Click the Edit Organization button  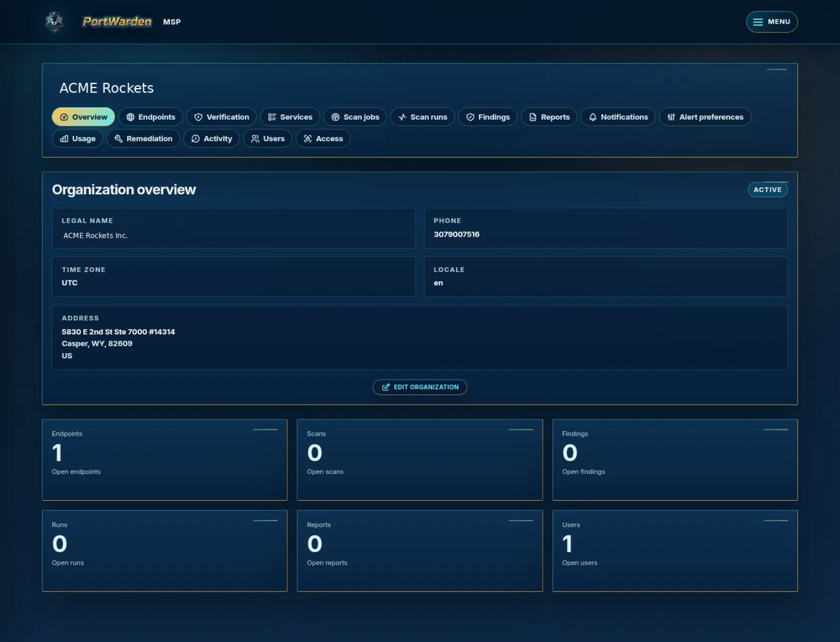[x=420, y=387]
